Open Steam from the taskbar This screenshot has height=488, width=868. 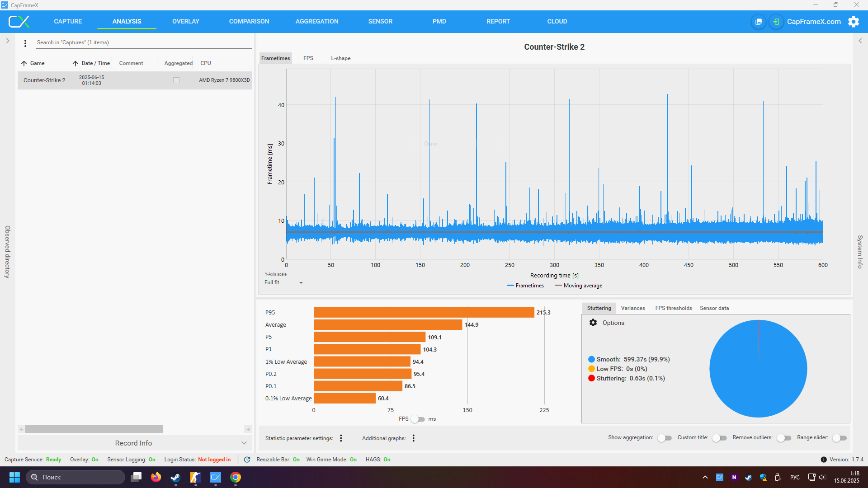coord(175,477)
